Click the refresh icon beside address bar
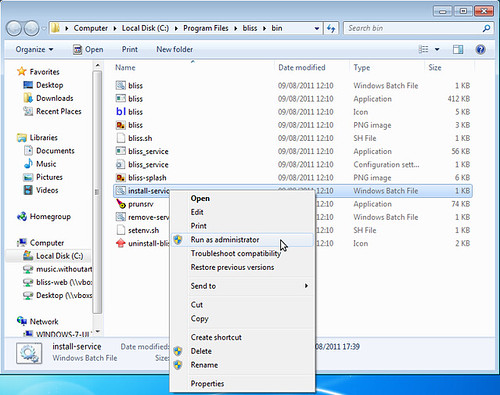The image size is (500, 395). (331, 28)
